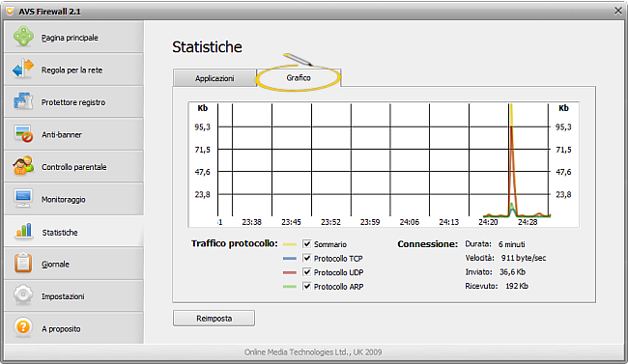
Task: Open the Pagina principale section
Action: coord(73,37)
